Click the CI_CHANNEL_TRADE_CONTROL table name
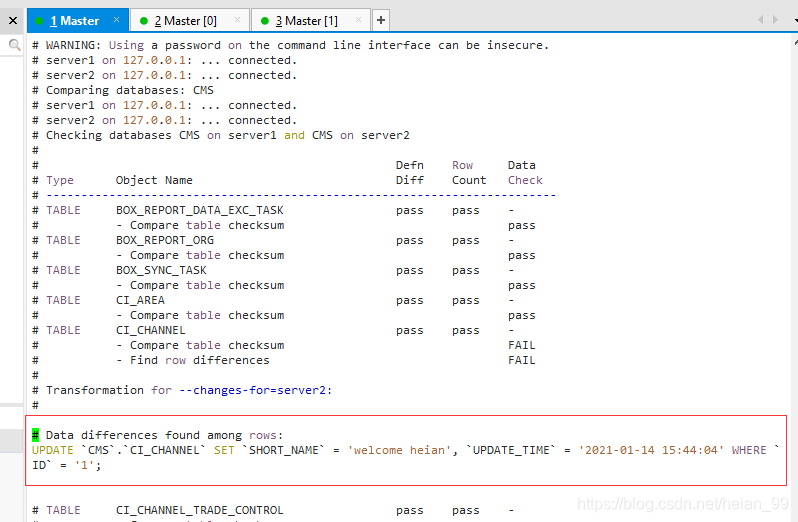 click(199, 510)
